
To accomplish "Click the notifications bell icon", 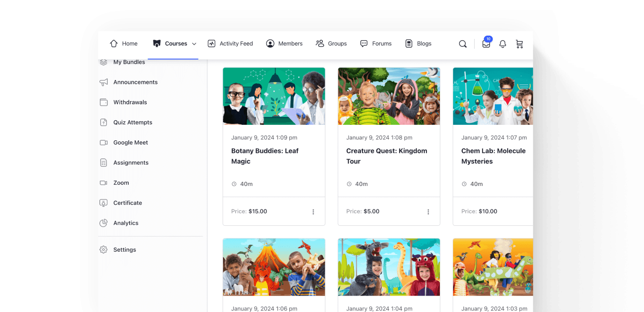I will pos(503,44).
